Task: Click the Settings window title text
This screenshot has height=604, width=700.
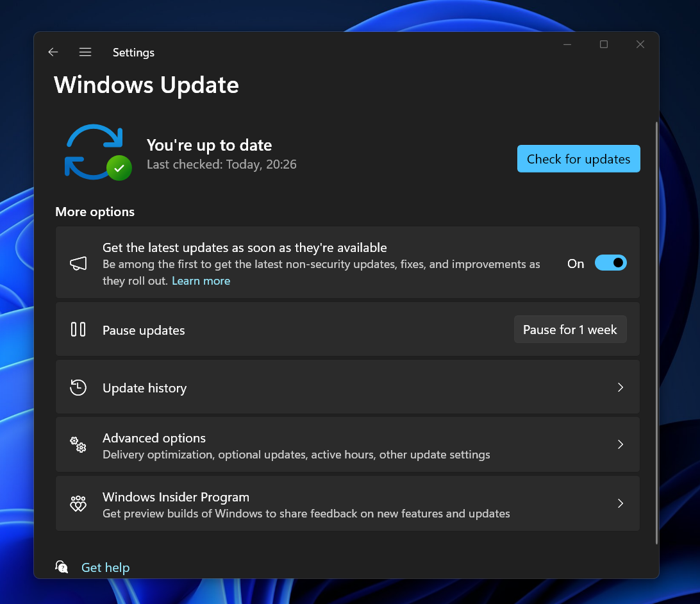Action: pyautogui.click(x=133, y=52)
